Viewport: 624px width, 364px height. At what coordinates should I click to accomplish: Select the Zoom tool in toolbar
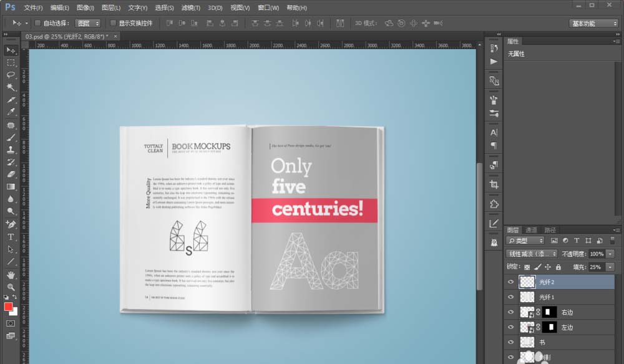pos(11,287)
